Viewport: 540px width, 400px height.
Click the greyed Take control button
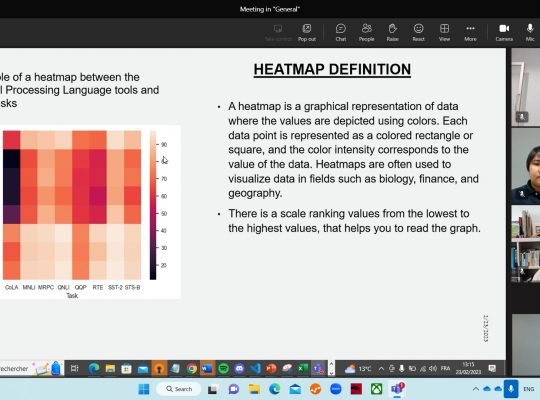pos(278,33)
